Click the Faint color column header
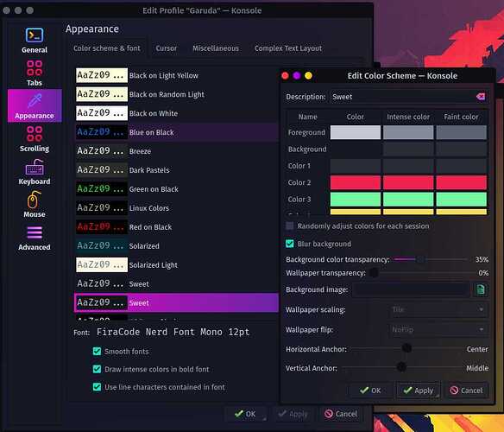This screenshot has height=432, width=504. click(461, 117)
